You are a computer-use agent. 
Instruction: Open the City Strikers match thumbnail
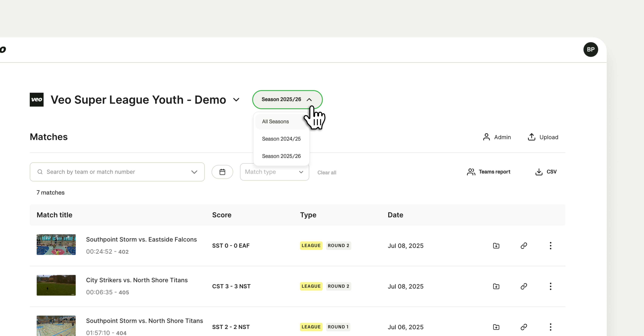(x=56, y=285)
